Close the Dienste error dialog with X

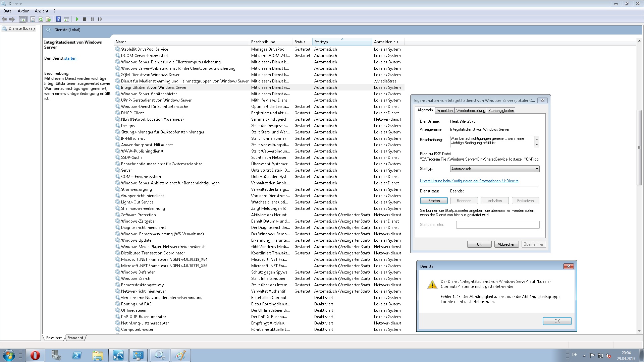(569, 266)
